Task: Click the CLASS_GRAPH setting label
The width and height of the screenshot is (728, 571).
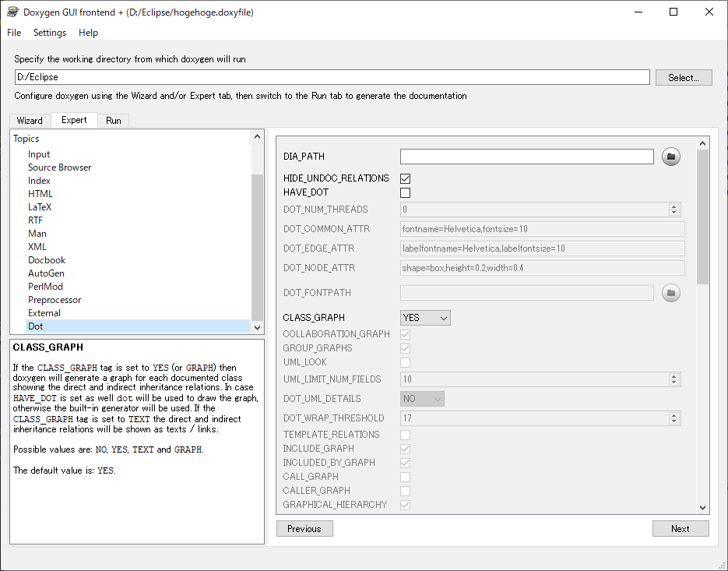Action: click(314, 318)
